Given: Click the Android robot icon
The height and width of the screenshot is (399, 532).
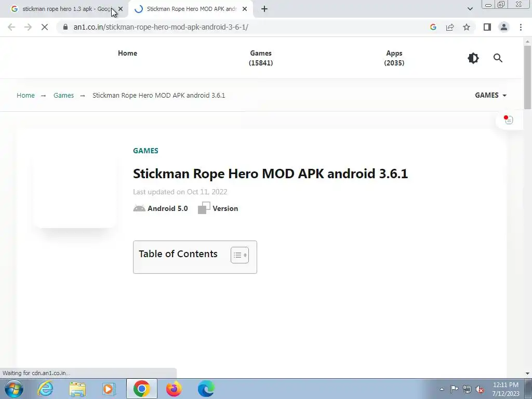Looking at the screenshot, I should [139, 208].
